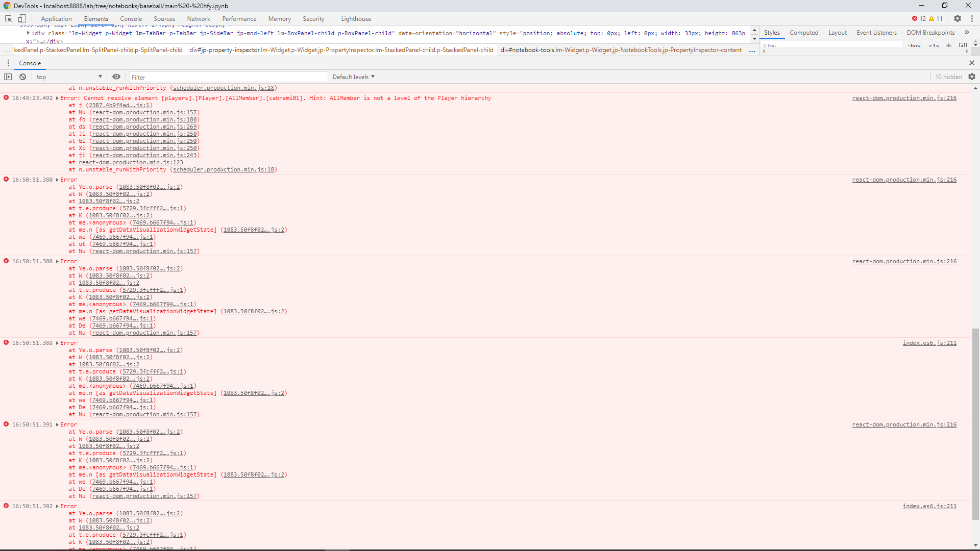Open console settings gear icon
980x551 pixels.
972,77
